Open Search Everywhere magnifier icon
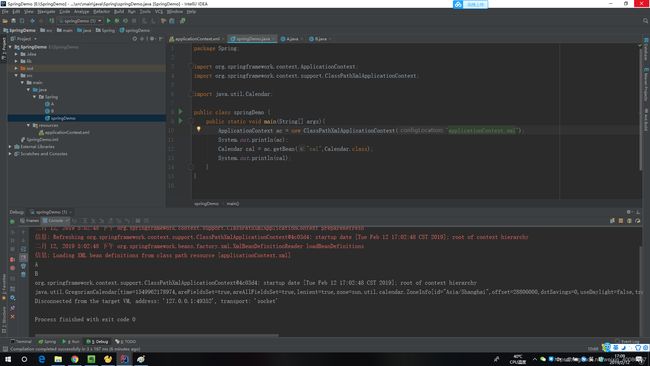The width and height of the screenshot is (650, 366). coord(645,21)
